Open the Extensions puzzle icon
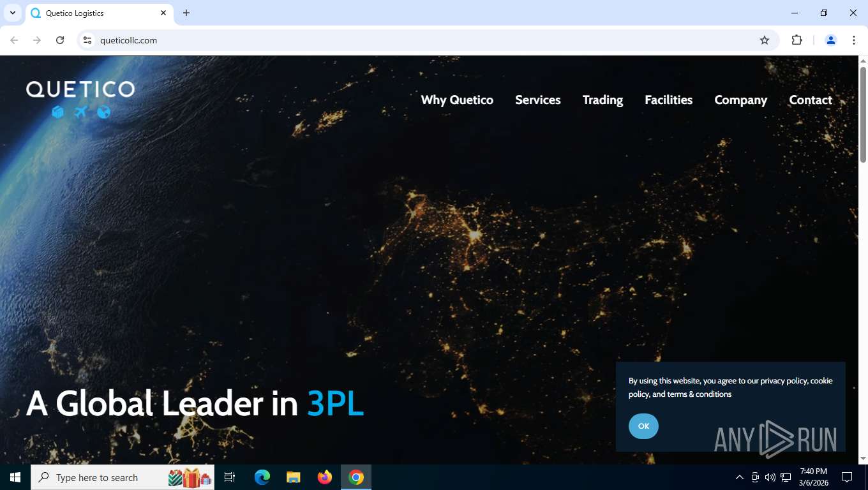Screen dimensions: 868x490 797,40
